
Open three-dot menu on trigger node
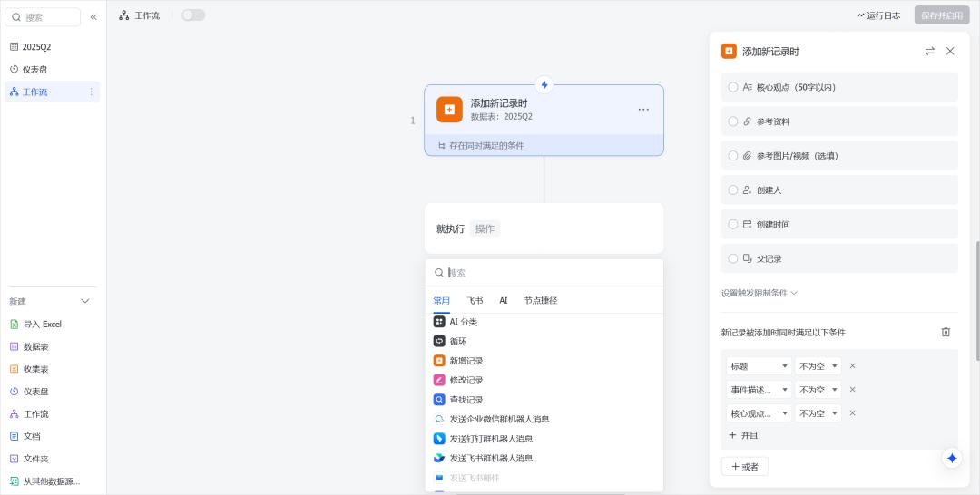643,110
